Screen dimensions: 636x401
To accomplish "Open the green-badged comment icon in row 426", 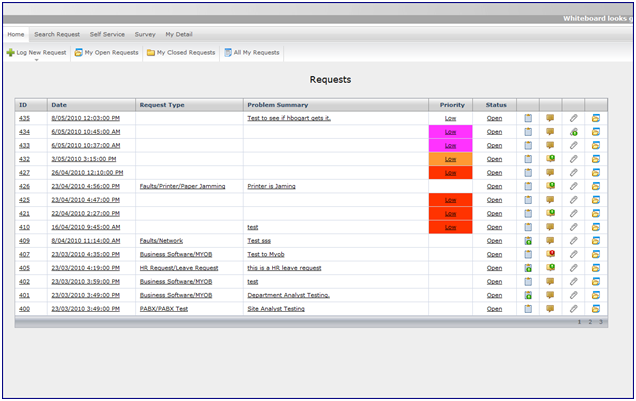I will click(550, 186).
